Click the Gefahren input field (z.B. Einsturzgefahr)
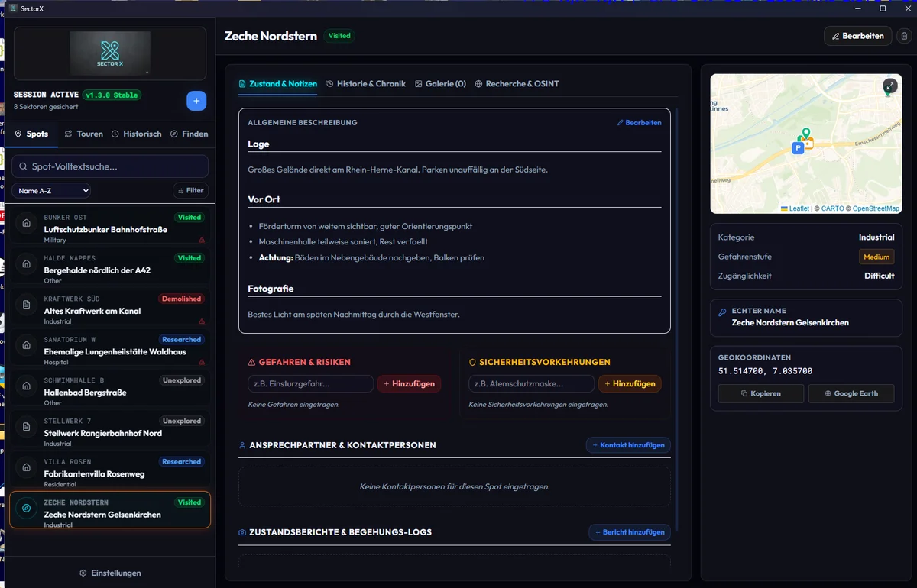 310,384
